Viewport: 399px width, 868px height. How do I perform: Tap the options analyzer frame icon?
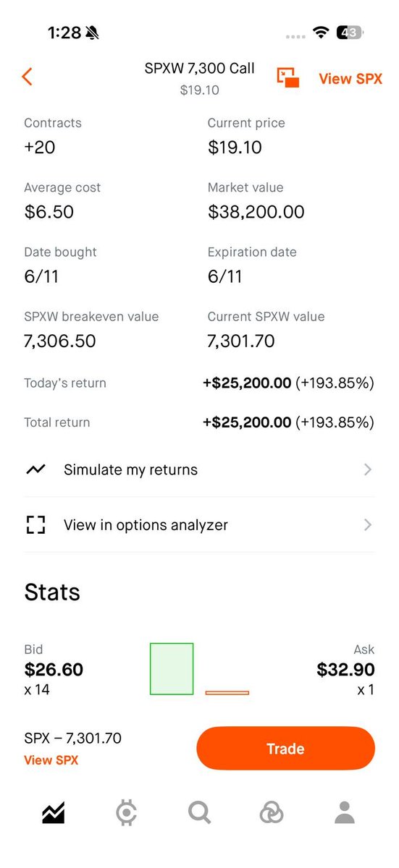[x=35, y=525]
